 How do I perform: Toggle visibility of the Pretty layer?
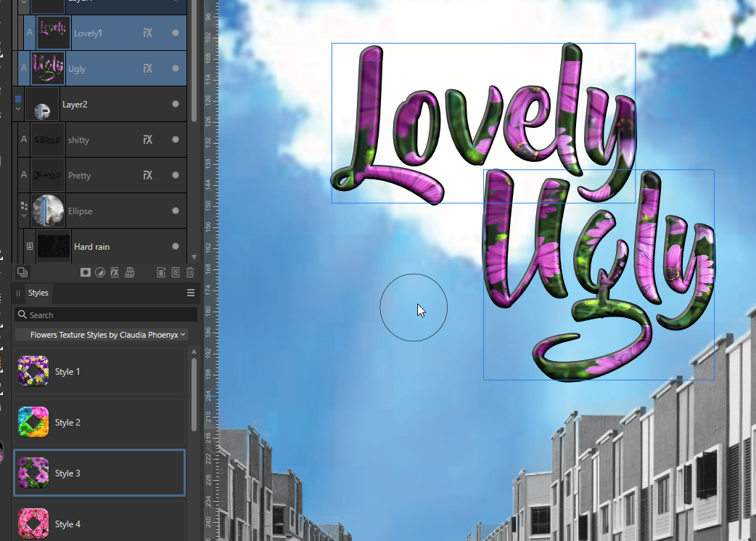tap(176, 175)
